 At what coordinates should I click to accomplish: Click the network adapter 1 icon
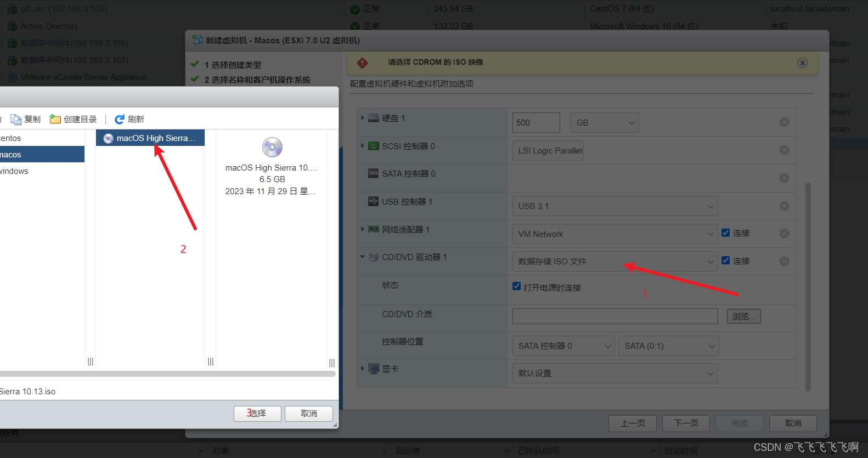[x=374, y=229]
